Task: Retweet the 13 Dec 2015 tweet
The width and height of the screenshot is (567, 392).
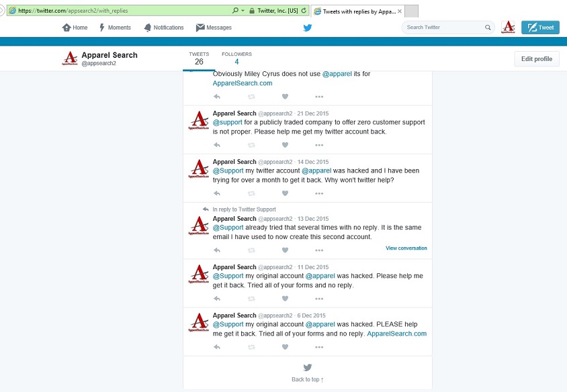Action: click(x=251, y=250)
